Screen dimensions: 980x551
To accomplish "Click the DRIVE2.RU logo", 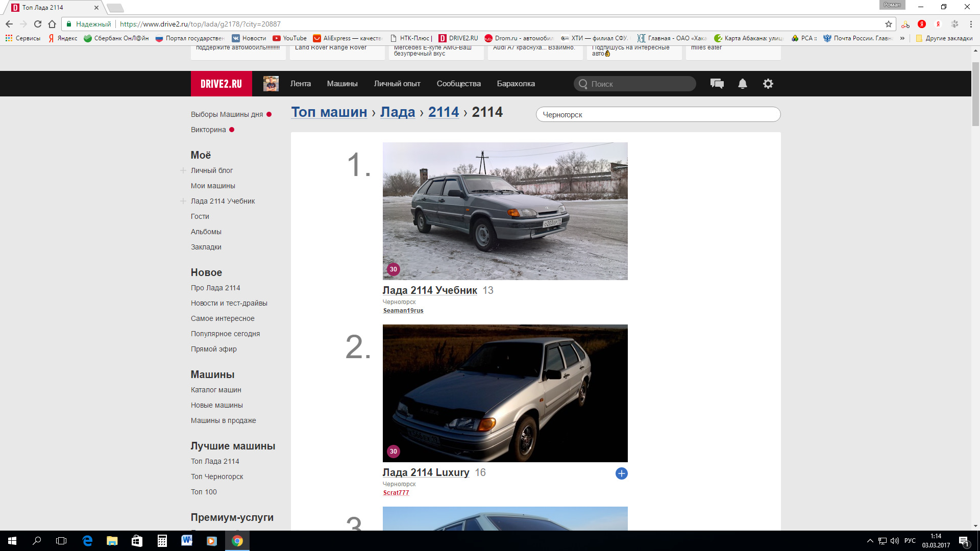I will 222,84.
